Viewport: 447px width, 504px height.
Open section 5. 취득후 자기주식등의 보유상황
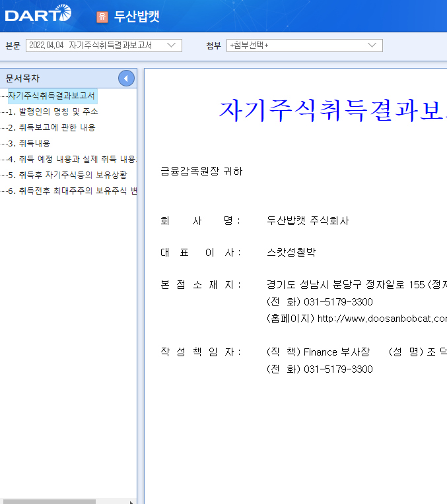tap(67, 175)
